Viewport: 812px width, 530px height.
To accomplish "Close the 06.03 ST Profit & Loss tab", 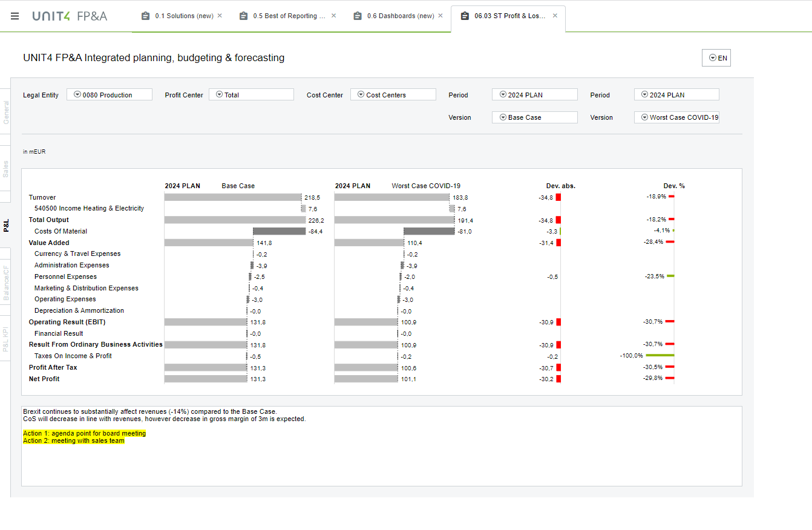I will (555, 16).
